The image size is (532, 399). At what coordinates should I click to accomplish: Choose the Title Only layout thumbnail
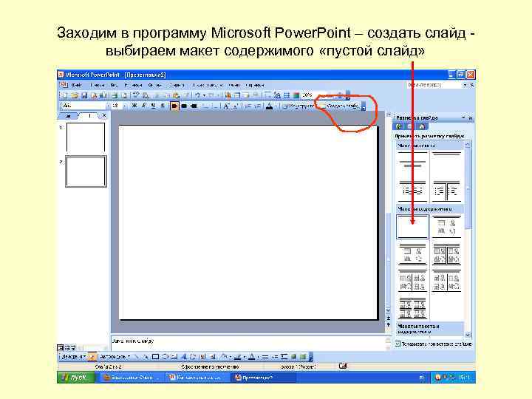[446, 164]
